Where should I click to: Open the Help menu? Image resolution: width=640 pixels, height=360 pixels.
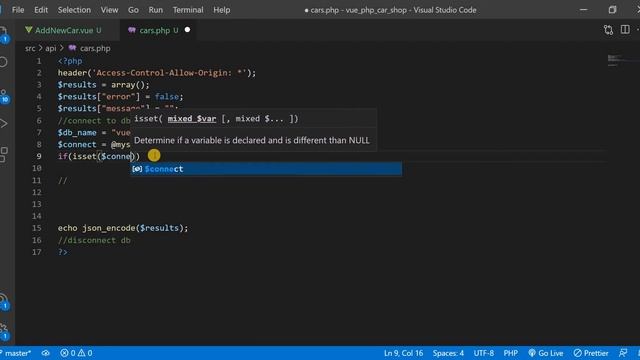(222, 10)
